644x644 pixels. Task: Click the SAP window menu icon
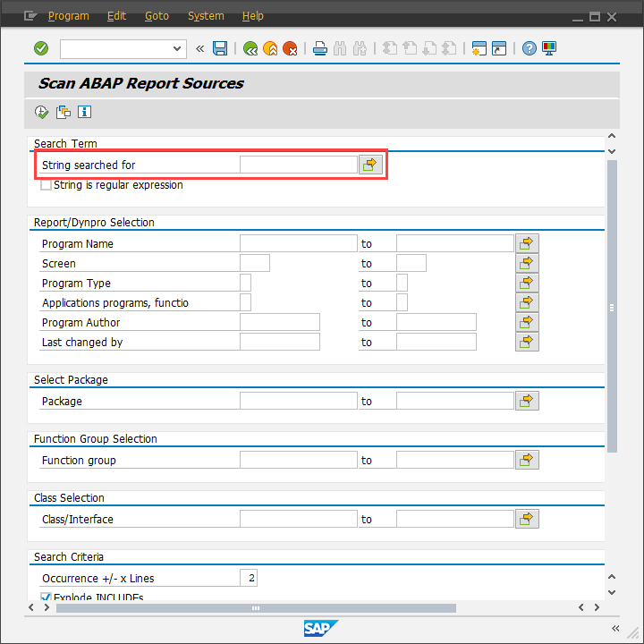[30, 16]
